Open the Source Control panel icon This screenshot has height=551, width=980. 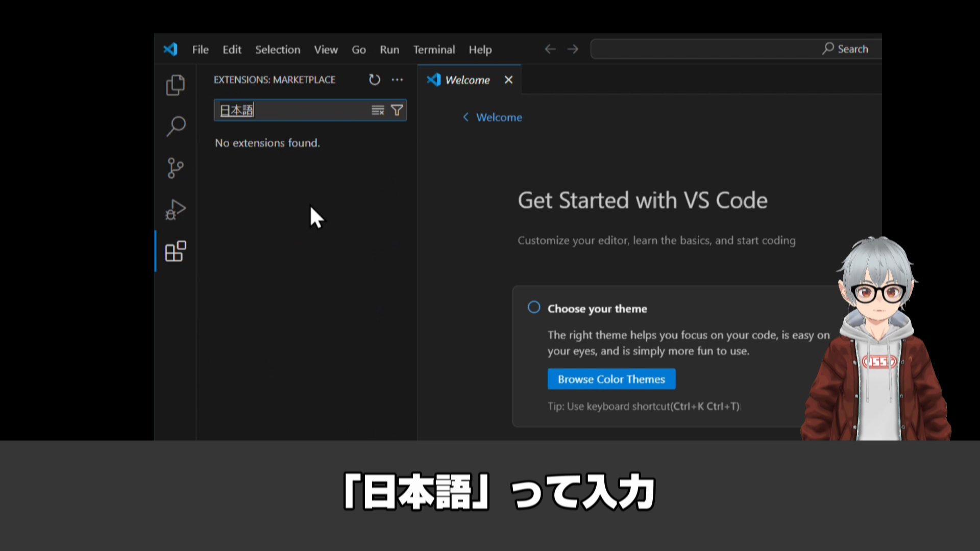click(175, 167)
